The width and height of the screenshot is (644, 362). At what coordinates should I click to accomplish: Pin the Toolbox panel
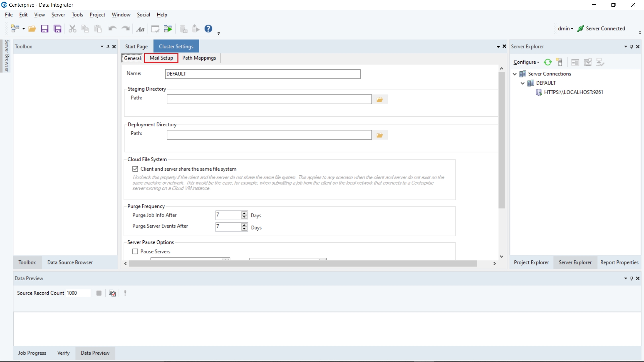click(108, 47)
